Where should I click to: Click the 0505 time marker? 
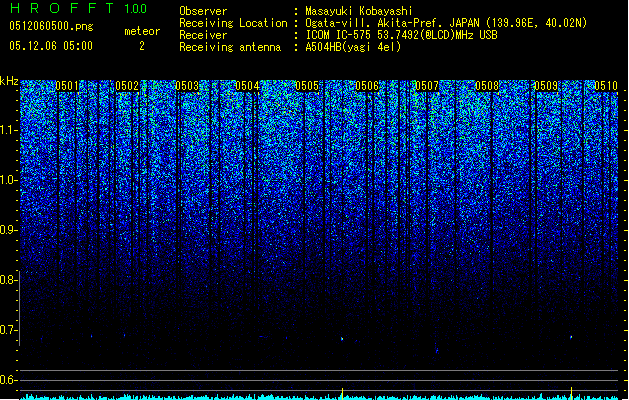click(x=307, y=86)
